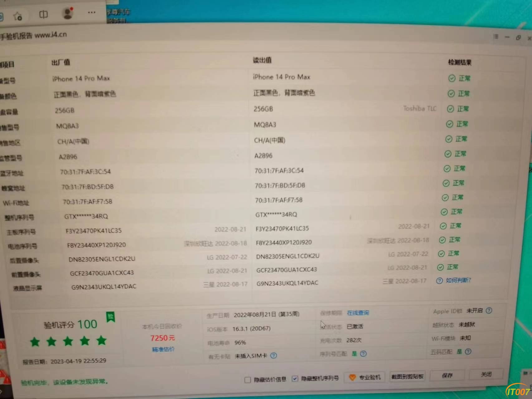Click the 截图到剪贴板 button

coord(407,377)
